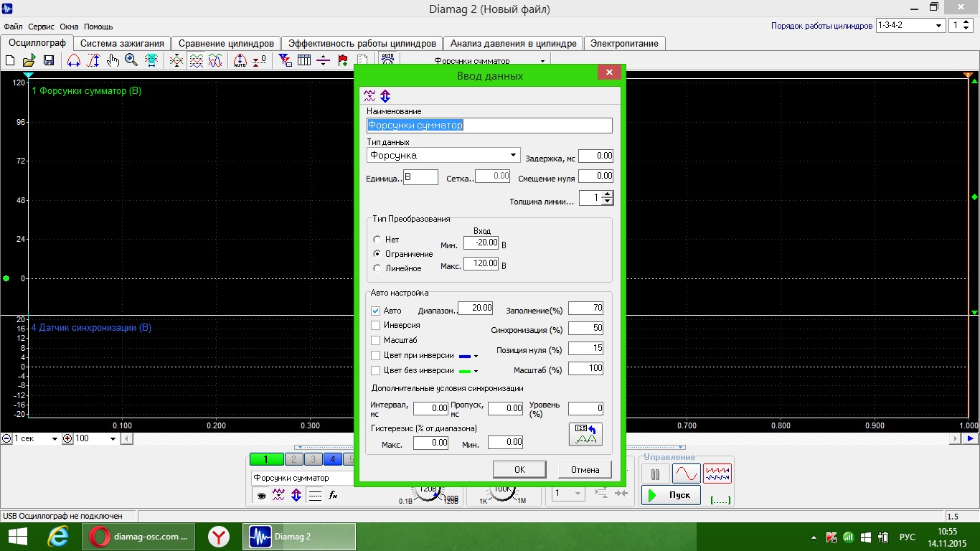The width and height of the screenshot is (980, 551).
Task: Click the blue double arrow dialog icon
Action: [385, 96]
